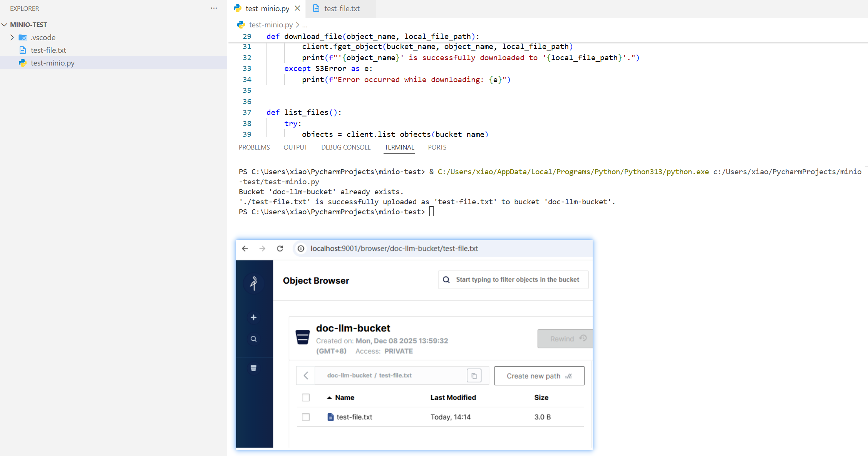Image resolution: width=868 pixels, height=456 pixels.
Task: Close the test-minio.py editor tab
Action: (298, 8)
